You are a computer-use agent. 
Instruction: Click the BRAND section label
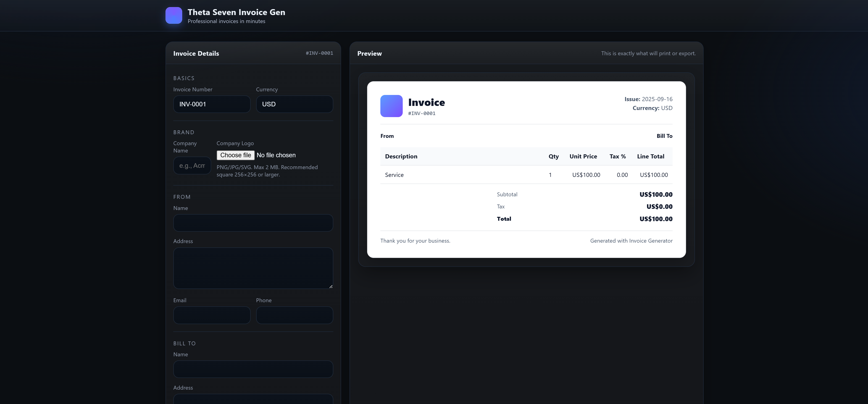[x=184, y=132]
